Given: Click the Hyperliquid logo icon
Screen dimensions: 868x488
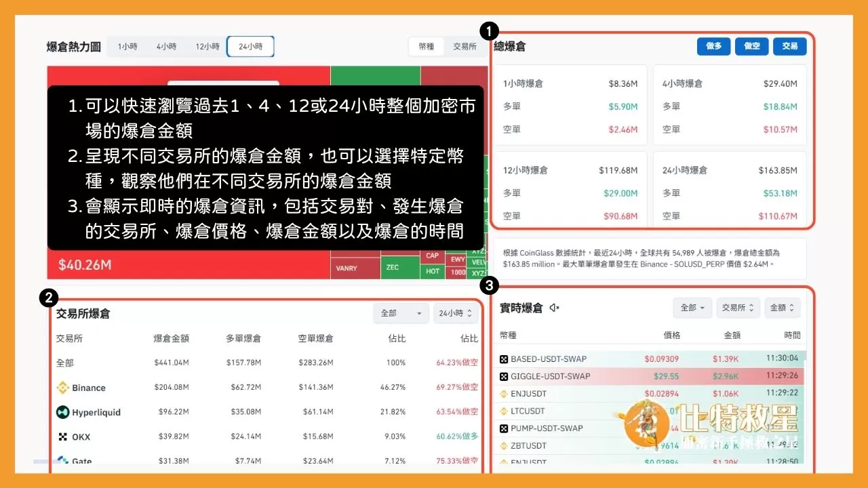Looking at the screenshot, I should pyautogui.click(x=62, y=412).
